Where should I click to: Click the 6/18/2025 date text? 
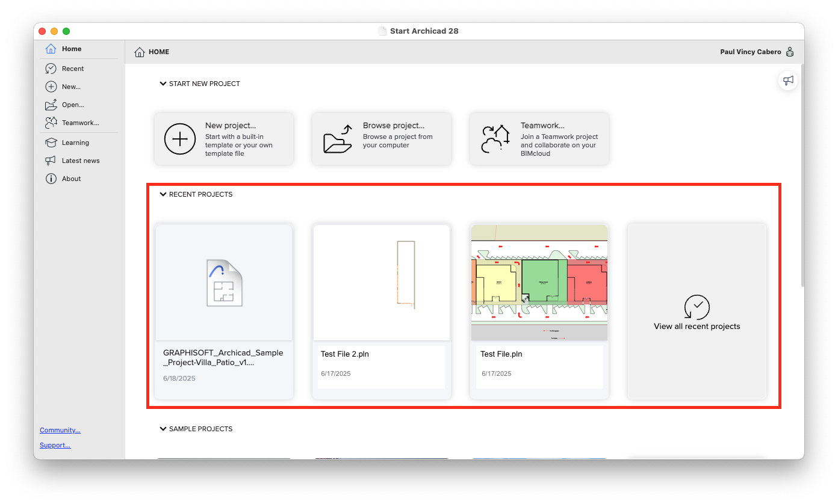point(179,378)
